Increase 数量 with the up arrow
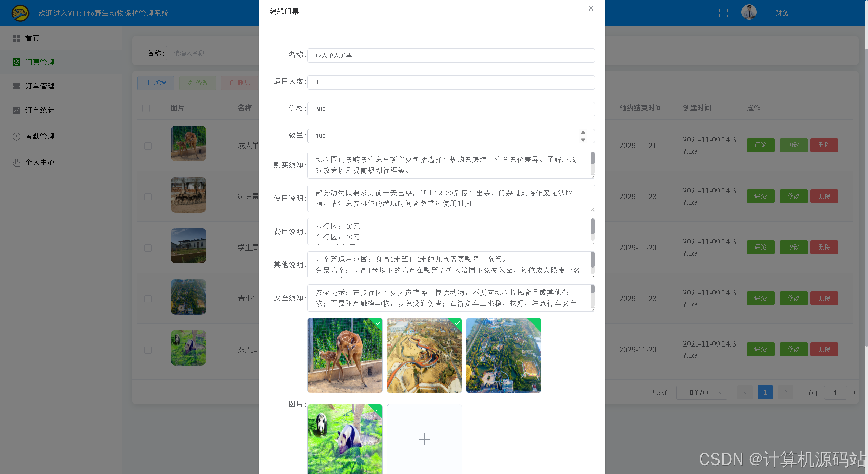This screenshot has height=474, width=868. click(583, 132)
